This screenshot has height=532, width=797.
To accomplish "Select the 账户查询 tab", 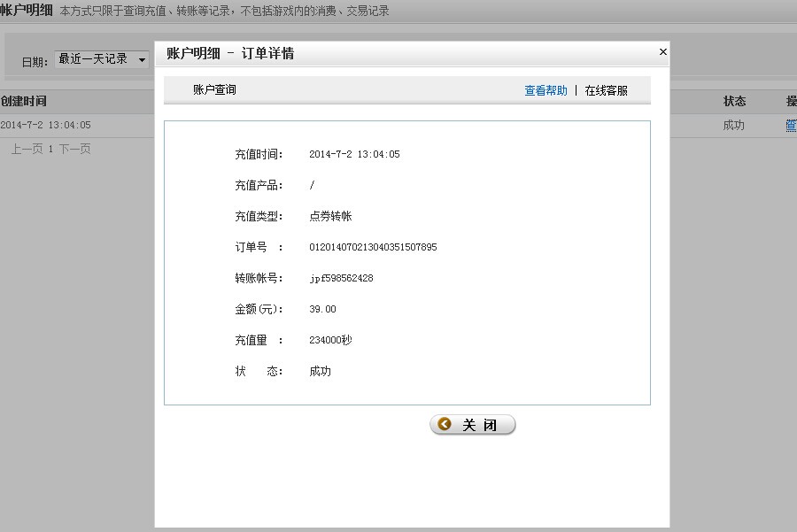I will [214, 89].
